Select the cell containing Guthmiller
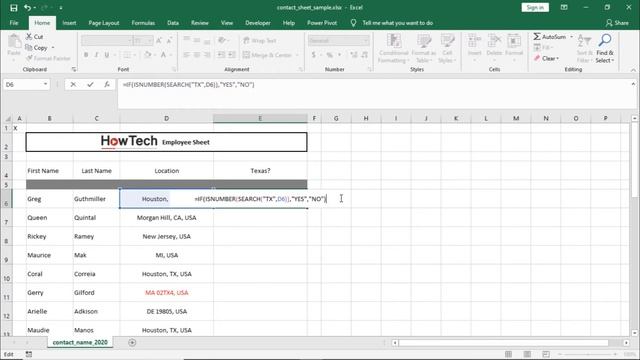 tap(96, 199)
